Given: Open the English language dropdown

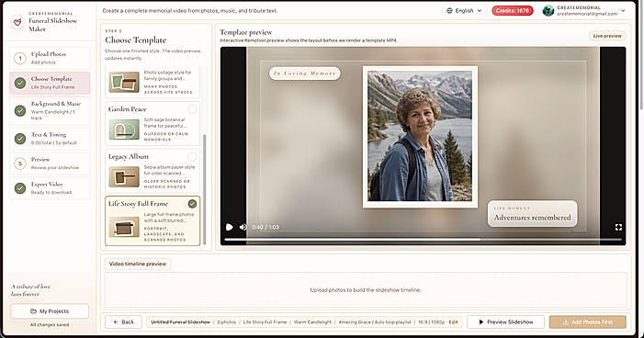Looking at the screenshot, I should click(x=464, y=11).
